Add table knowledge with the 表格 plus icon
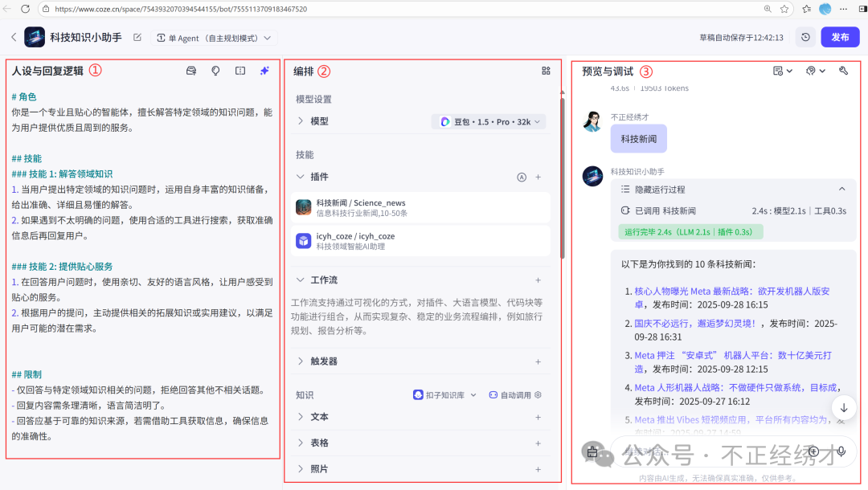This screenshot has height=490, width=868. [x=538, y=443]
